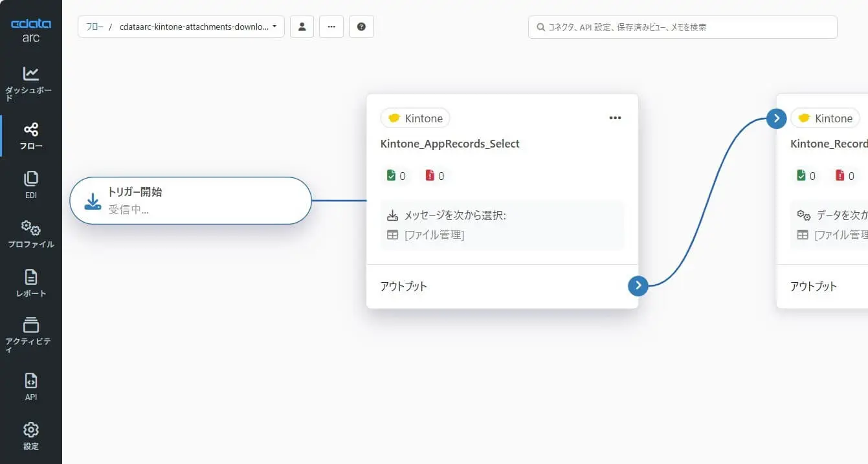Click the アウトプット output arrow of Kintone_AppRecords_Select

[x=638, y=285]
